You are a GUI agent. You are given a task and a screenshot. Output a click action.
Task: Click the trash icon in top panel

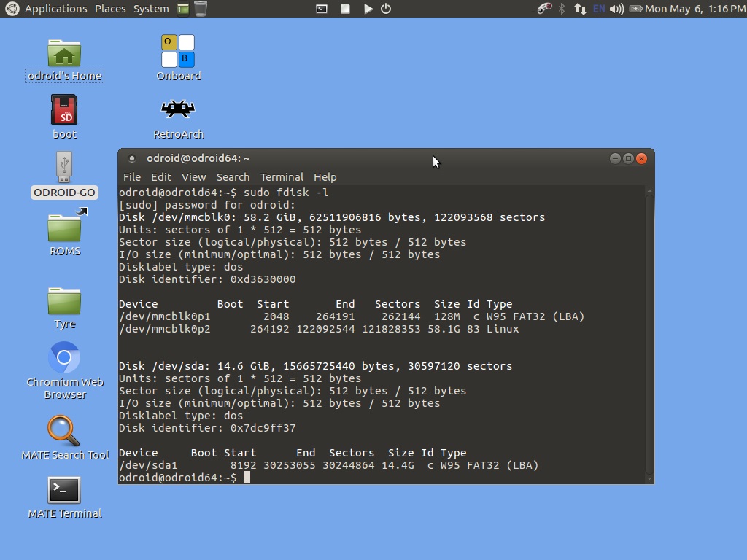tap(200, 9)
